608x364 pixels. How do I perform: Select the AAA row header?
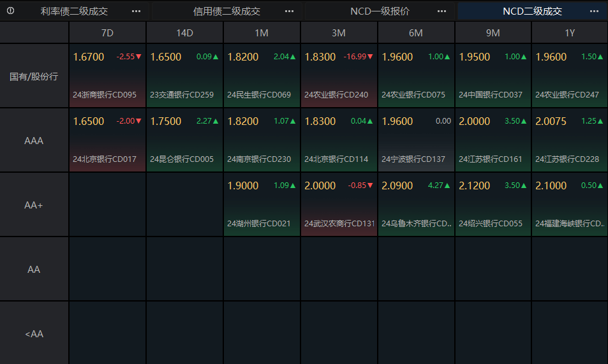34,141
